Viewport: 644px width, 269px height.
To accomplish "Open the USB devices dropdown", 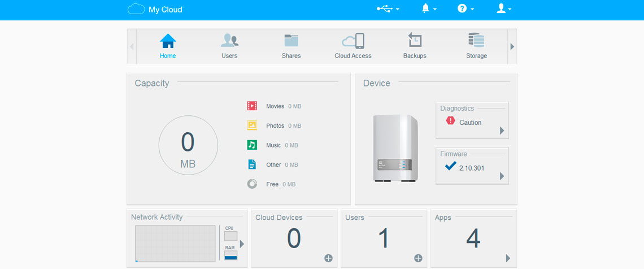I will coord(388,9).
